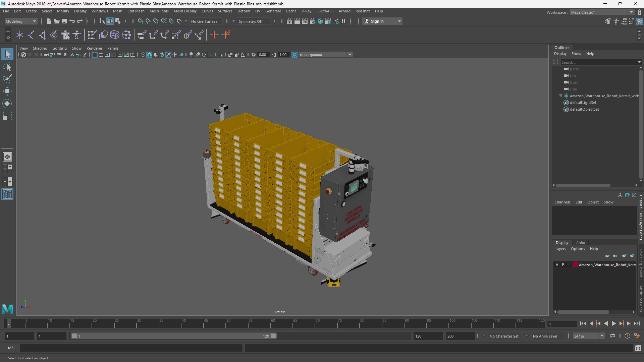The height and width of the screenshot is (362, 644).
Task: Click the range slider right handle at 120
Action: tap(273, 336)
